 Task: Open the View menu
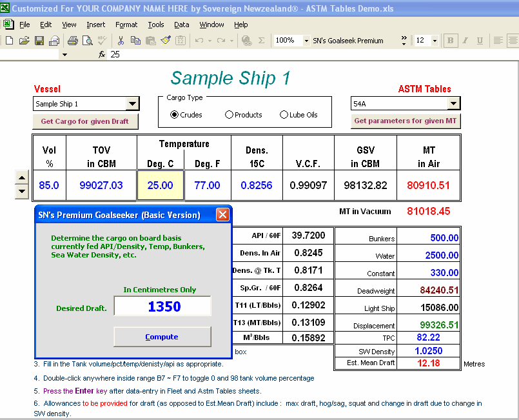(69, 25)
